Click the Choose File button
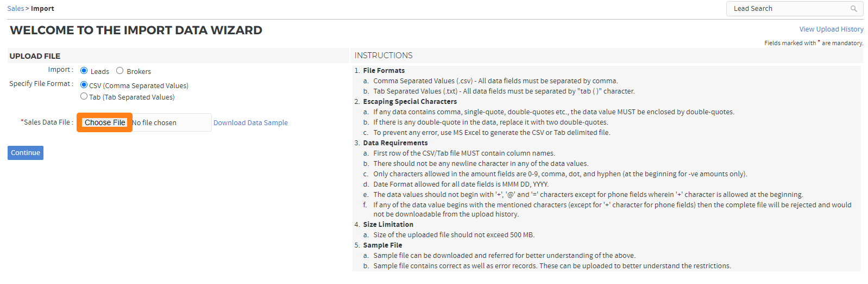 tap(105, 122)
